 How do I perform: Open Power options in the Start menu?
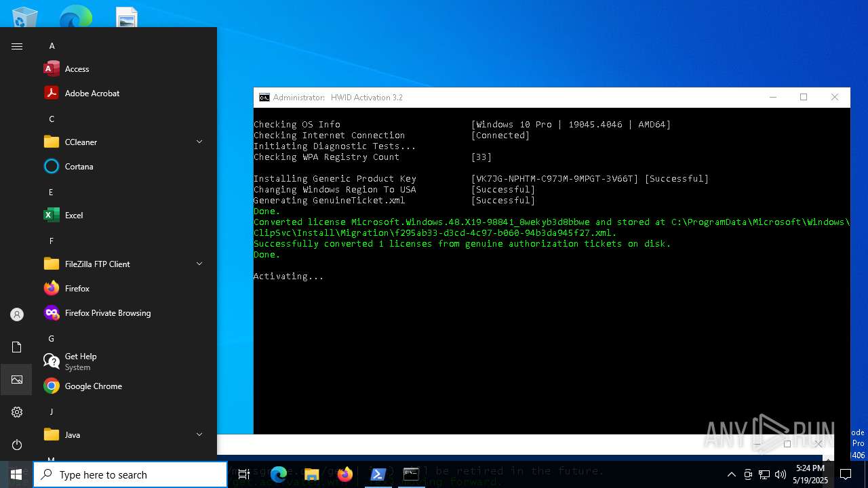click(x=17, y=445)
